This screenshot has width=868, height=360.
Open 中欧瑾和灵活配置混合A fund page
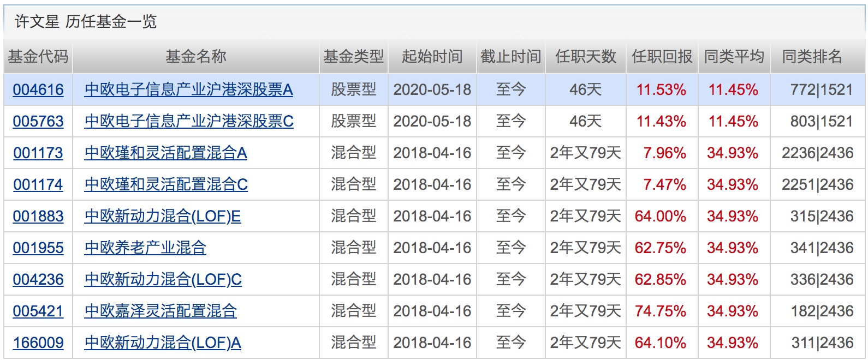pos(166,153)
